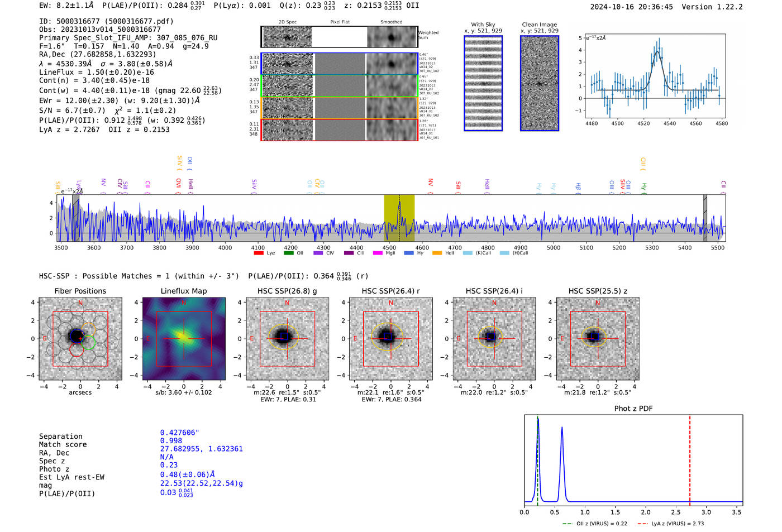The width and height of the screenshot is (782, 532).
Task: Click the Est LyA rest-EW value 0.48(±0.06)Å
Action: (188, 475)
